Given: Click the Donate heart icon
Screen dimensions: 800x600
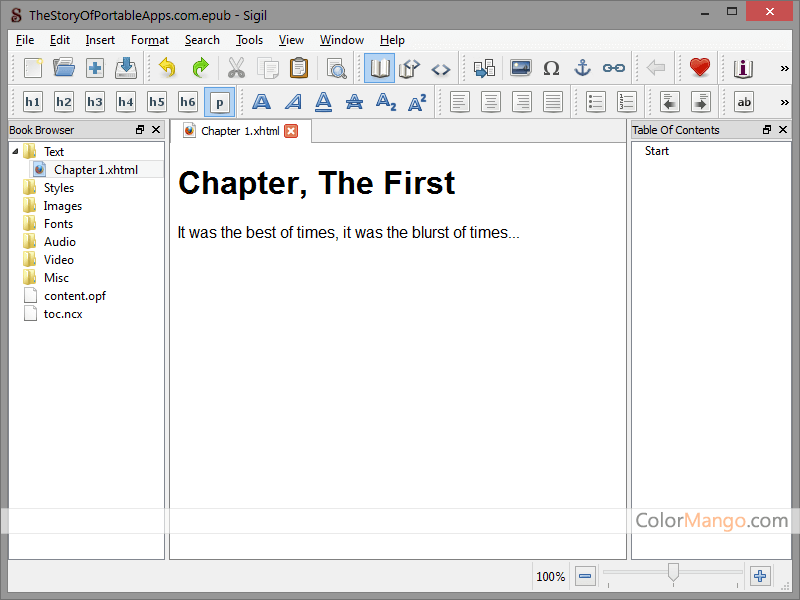Looking at the screenshot, I should 699,67.
